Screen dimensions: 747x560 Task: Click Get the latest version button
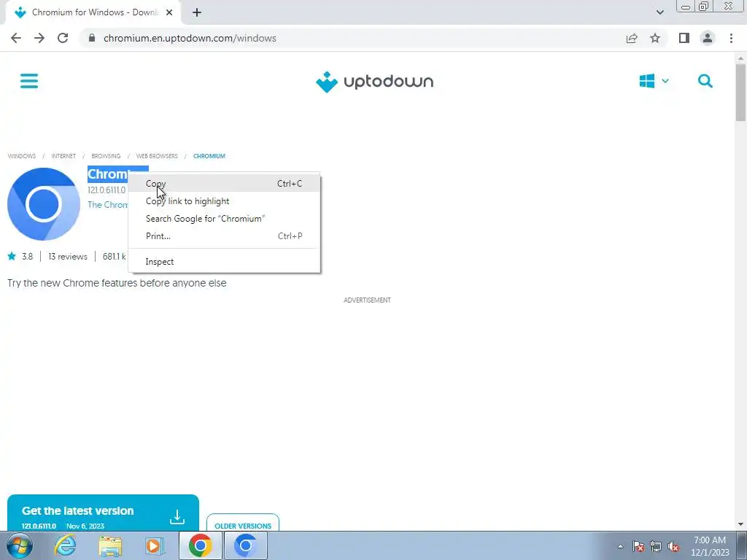pyautogui.click(x=103, y=513)
